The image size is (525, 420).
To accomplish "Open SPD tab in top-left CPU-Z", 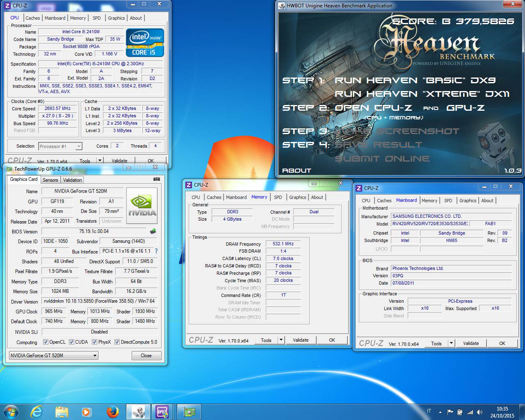I will (x=97, y=18).
